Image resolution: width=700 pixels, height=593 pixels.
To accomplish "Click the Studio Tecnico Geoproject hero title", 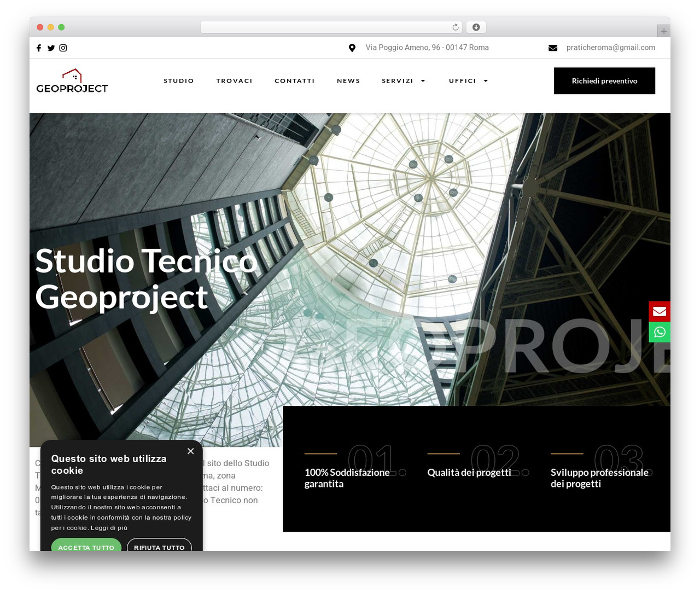I will pyautogui.click(x=146, y=279).
